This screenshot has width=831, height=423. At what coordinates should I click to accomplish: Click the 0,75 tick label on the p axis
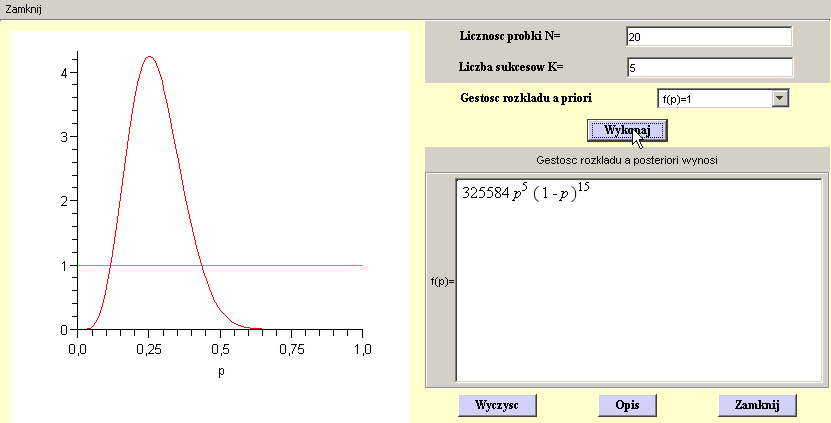click(x=291, y=349)
